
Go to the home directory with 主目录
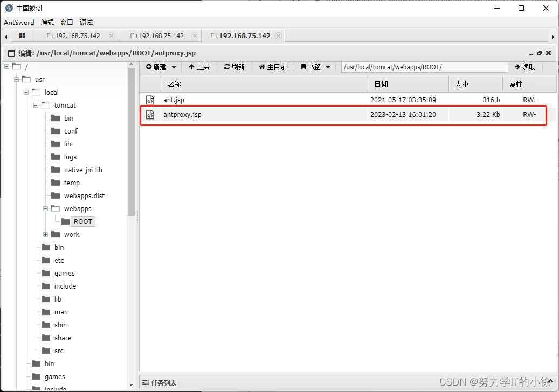click(x=273, y=67)
